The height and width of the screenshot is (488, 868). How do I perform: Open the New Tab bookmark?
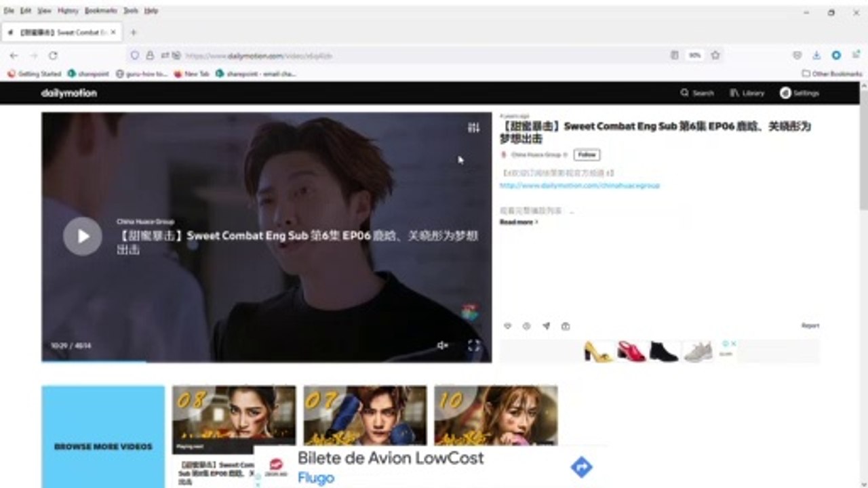(191, 74)
